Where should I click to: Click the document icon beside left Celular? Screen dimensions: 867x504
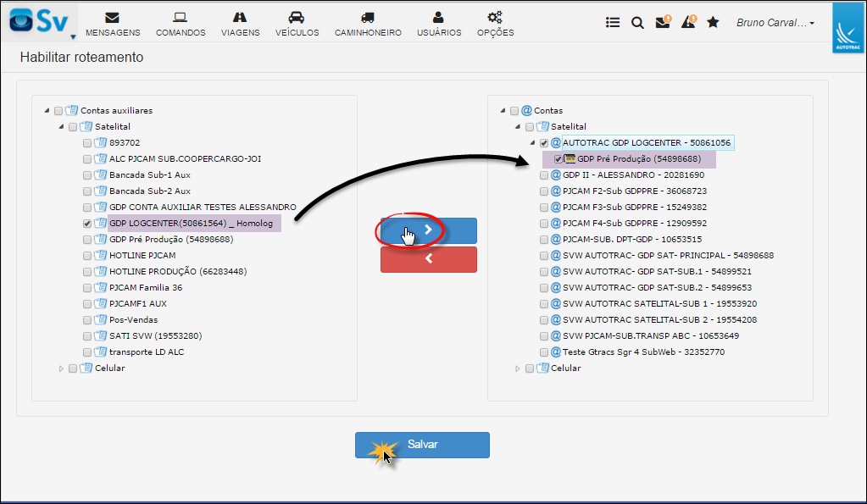tap(86, 368)
